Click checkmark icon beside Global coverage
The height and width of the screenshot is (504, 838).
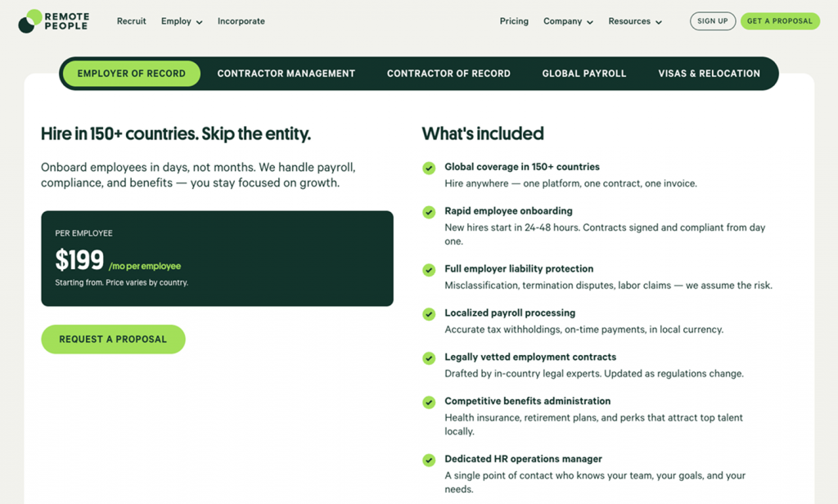[x=429, y=168]
